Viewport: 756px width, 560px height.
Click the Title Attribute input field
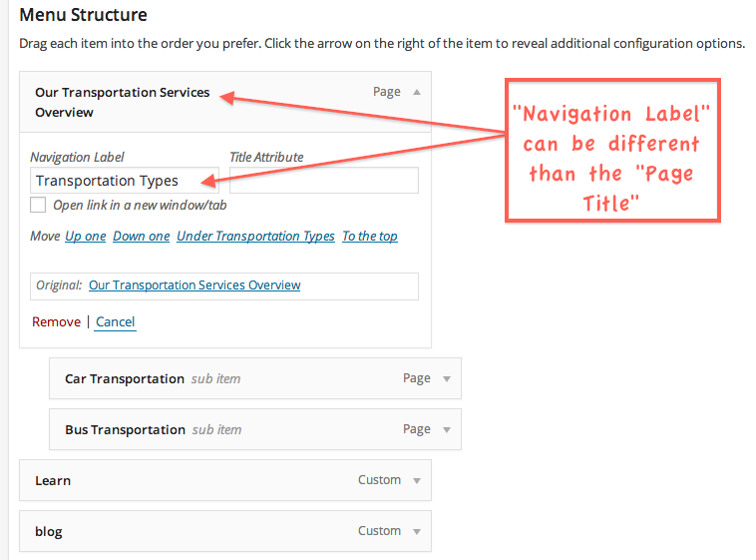coord(323,181)
